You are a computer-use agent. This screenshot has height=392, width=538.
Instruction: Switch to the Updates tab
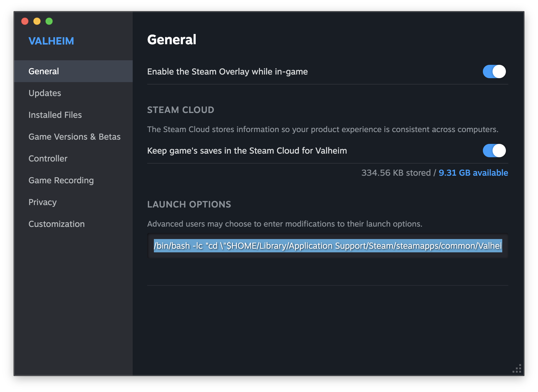point(73,93)
